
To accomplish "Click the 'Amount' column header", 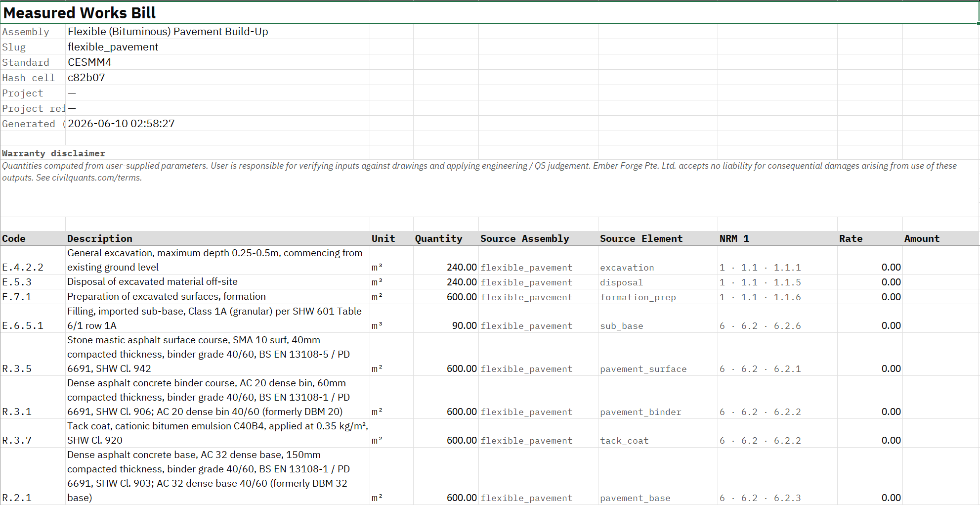I will [x=940, y=238].
